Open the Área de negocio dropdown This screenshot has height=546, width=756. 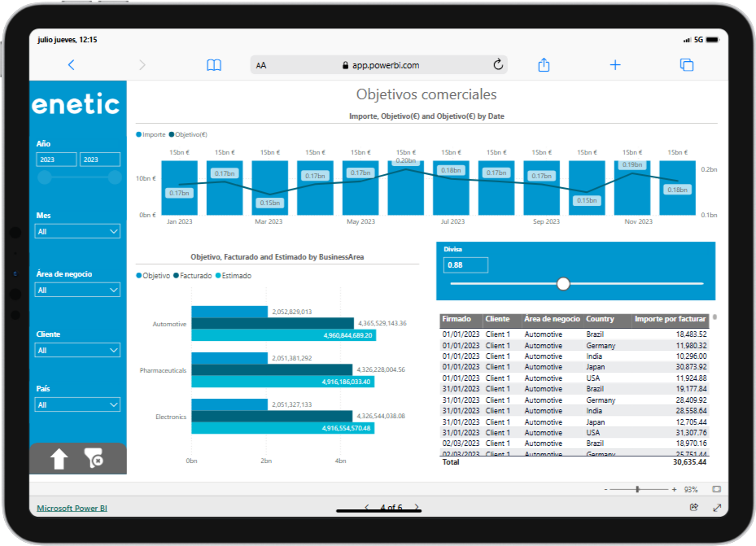coord(77,290)
